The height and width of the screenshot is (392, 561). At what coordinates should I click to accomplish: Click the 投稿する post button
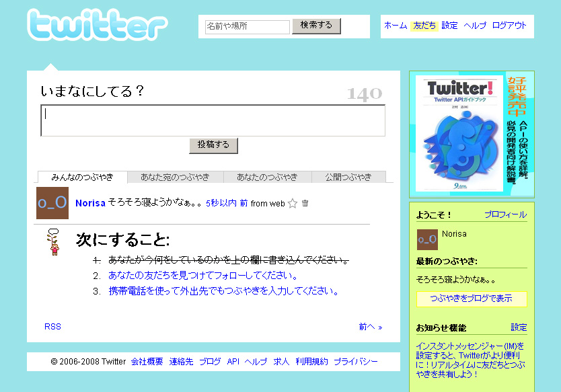(x=213, y=145)
